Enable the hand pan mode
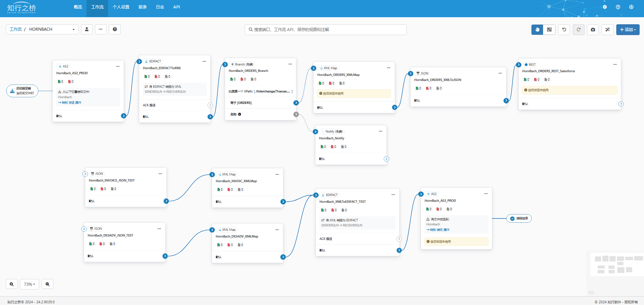The height and width of the screenshot is (305, 644). coord(537,30)
